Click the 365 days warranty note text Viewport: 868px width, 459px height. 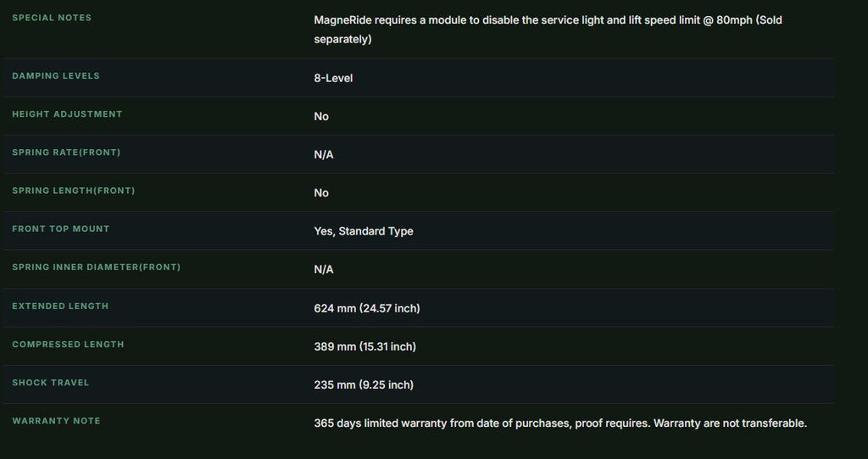point(560,423)
